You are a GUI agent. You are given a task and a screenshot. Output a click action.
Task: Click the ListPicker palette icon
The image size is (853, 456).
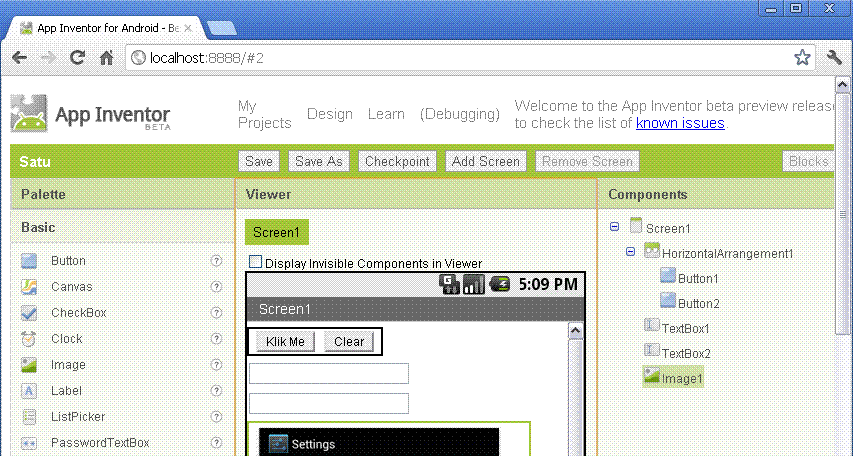click(x=29, y=417)
